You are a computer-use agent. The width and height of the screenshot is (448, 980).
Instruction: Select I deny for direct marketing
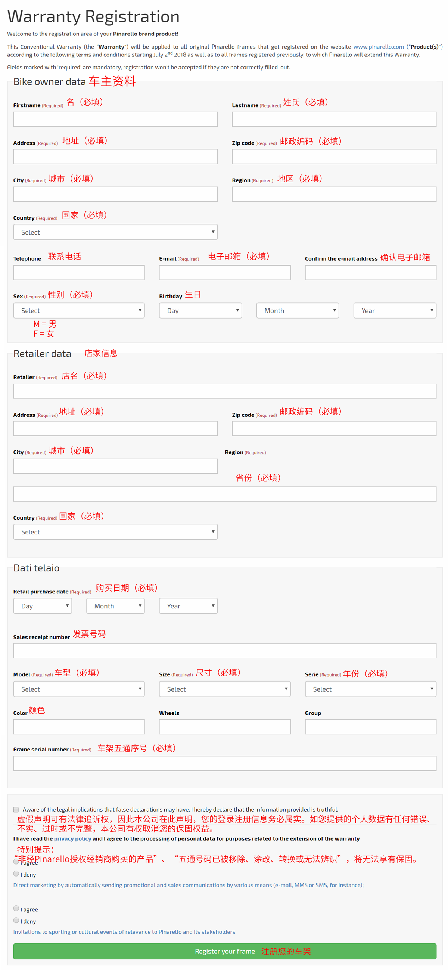16,874
